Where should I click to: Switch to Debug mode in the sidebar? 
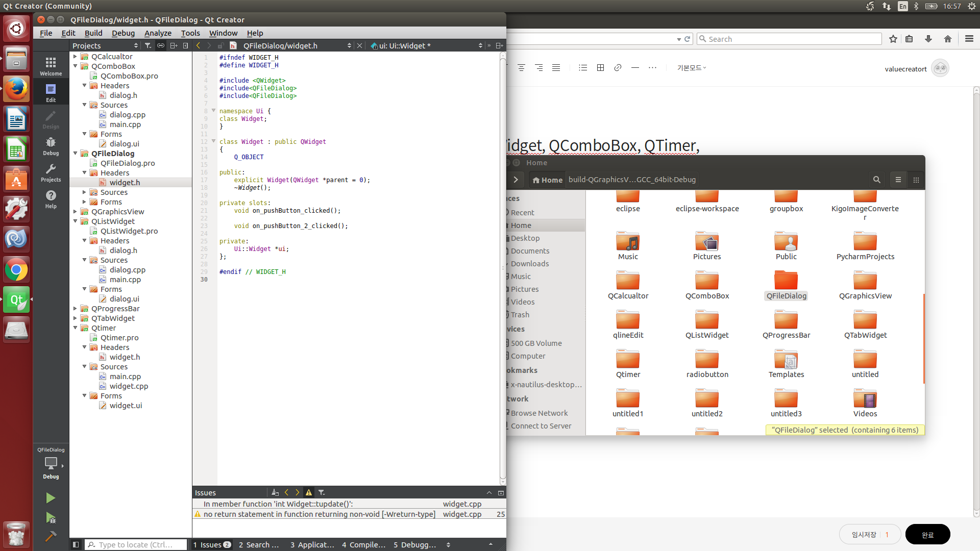51,146
